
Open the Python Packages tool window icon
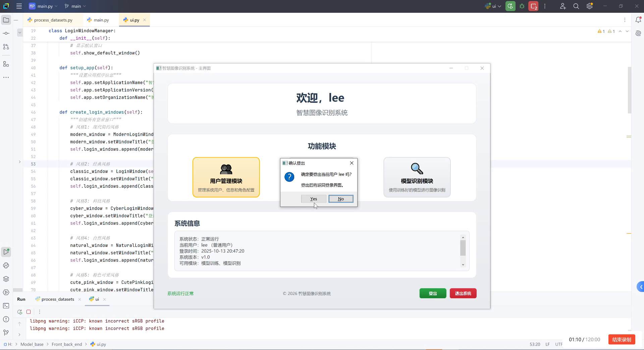coord(6,265)
